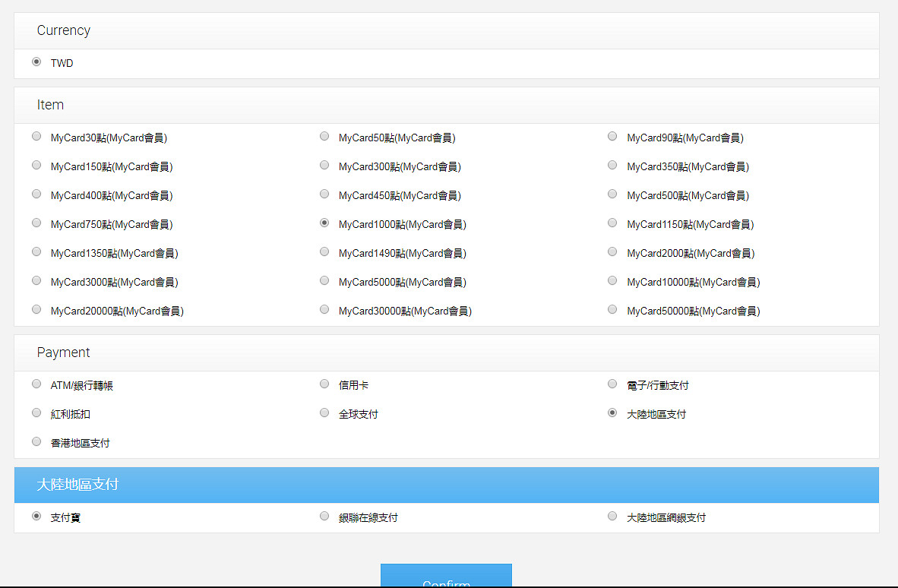The width and height of the screenshot is (898, 588).
Task: Select MyCard150點(MyCard會員)
Action: [36, 165]
